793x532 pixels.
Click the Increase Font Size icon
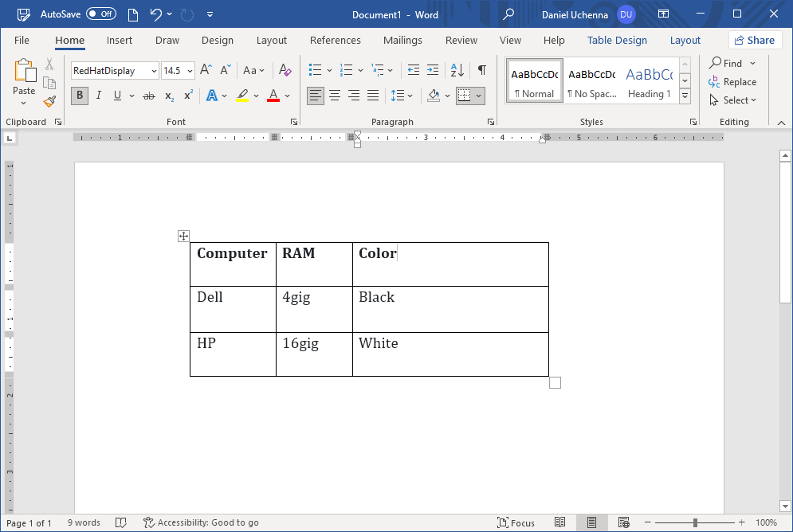click(x=205, y=71)
